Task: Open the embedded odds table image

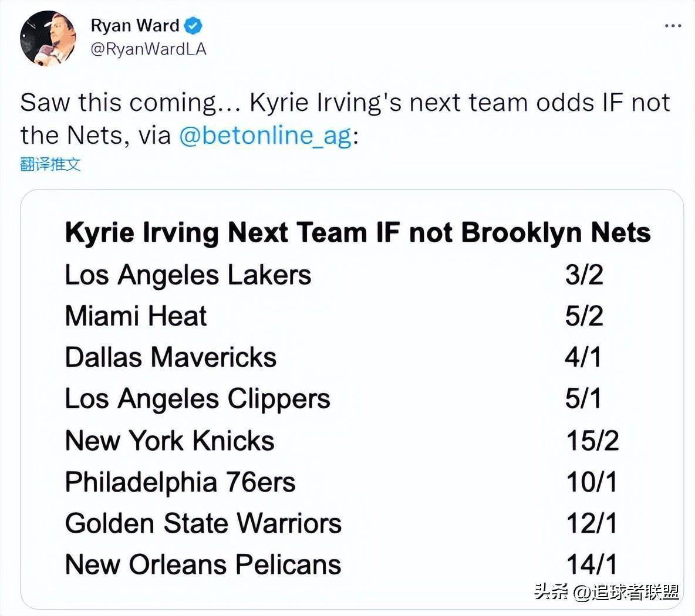Action: pyautogui.click(x=352, y=399)
